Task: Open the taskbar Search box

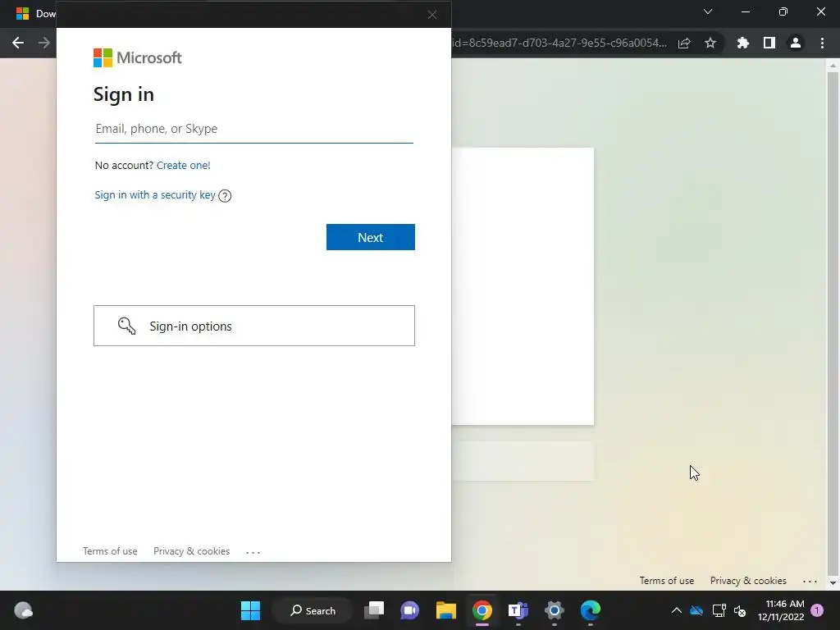Action: (313, 610)
